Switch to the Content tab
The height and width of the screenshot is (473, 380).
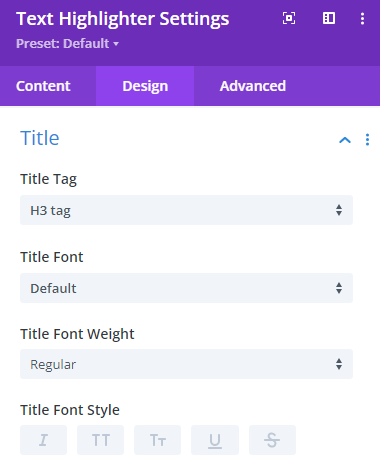pyautogui.click(x=43, y=86)
